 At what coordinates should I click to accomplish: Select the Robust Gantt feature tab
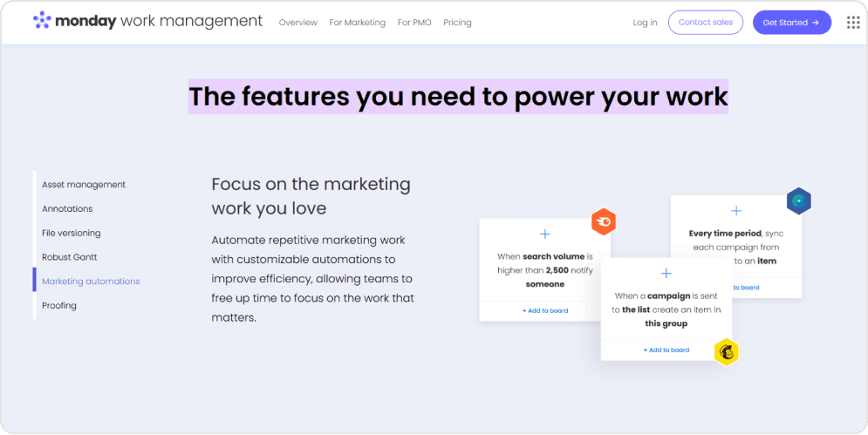click(69, 257)
